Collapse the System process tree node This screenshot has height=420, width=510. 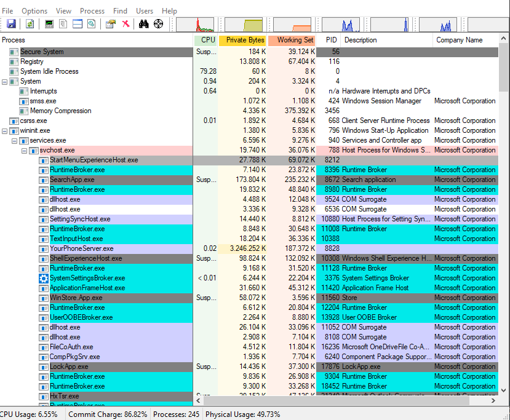pyautogui.click(x=4, y=82)
